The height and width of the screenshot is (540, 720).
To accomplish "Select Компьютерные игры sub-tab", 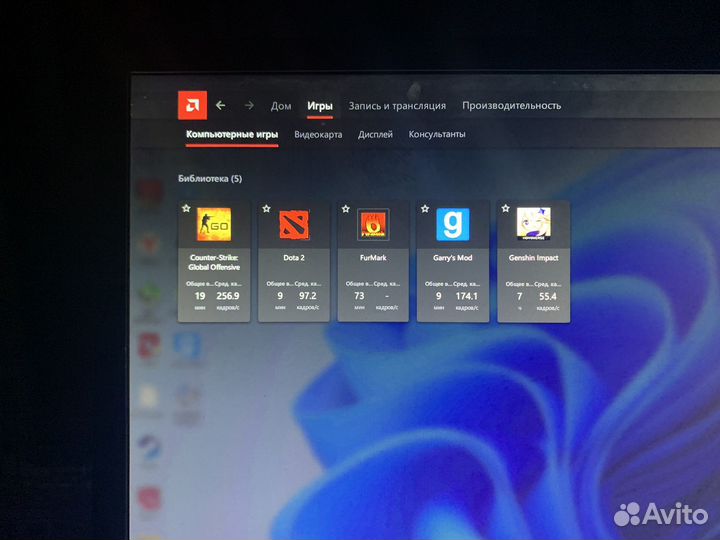I will (x=232, y=134).
